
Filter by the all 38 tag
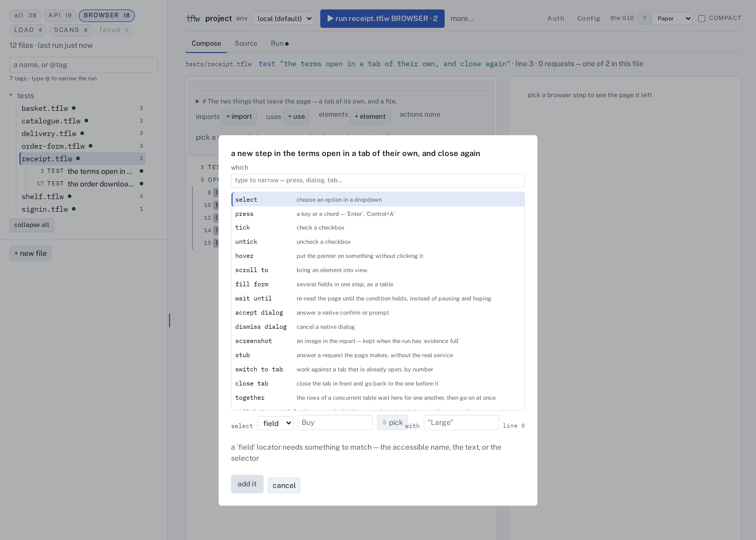(25, 15)
